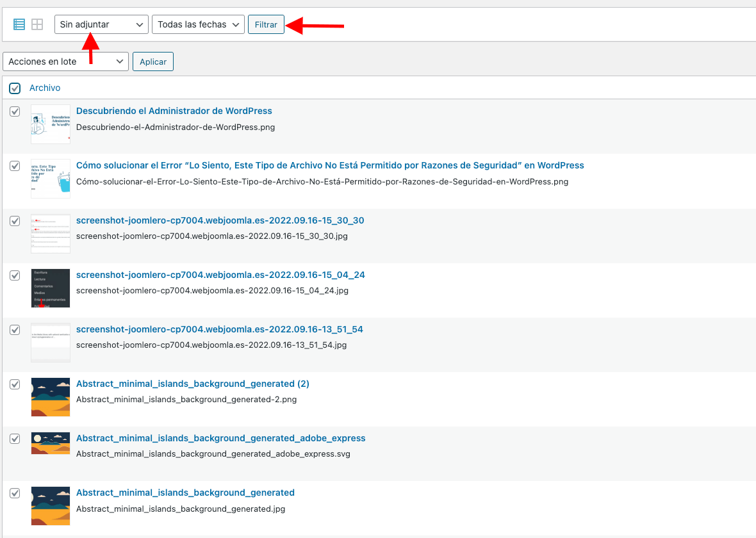Uncheck the adobe_express svg row checkbox
Viewport: 756px width, 538px height.
pyautogui.click(x=15, y=439)
